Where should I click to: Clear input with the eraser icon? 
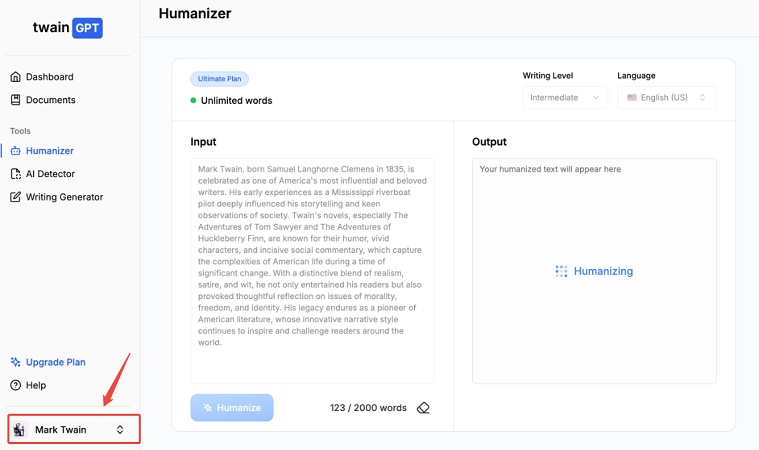423,408
